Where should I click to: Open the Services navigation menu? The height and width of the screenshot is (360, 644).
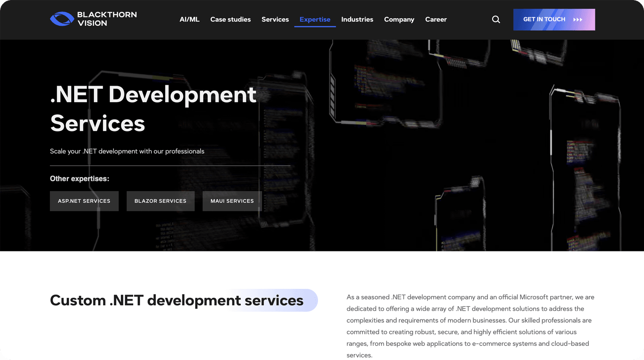click(x=275, y=19)
